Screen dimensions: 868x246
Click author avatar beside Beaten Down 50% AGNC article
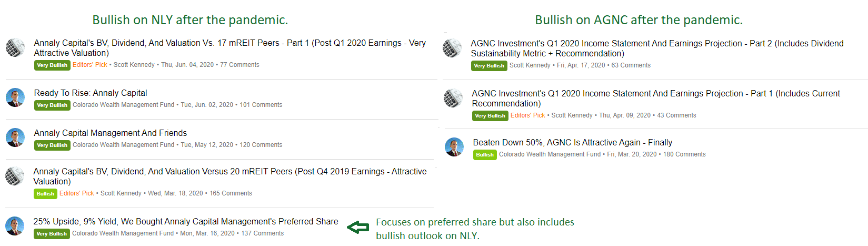coord(454,147)
